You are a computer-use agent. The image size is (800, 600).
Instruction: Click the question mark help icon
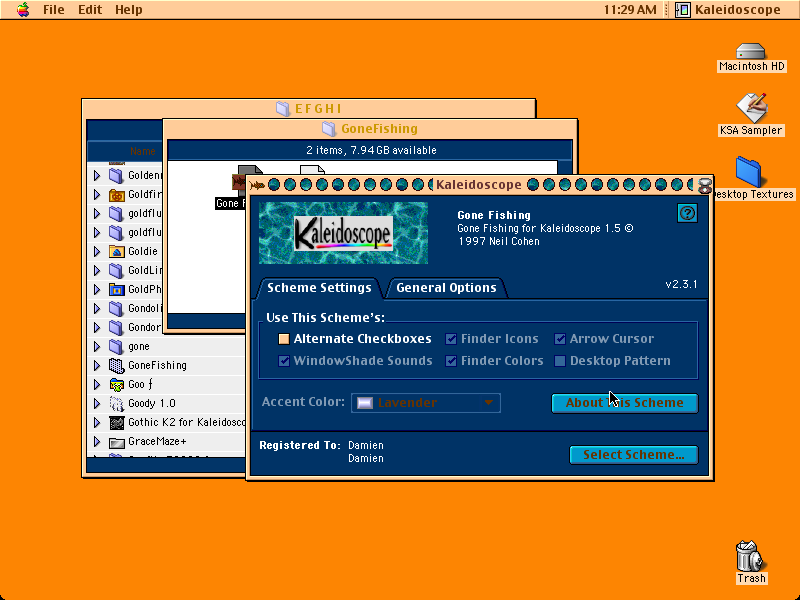687,213
